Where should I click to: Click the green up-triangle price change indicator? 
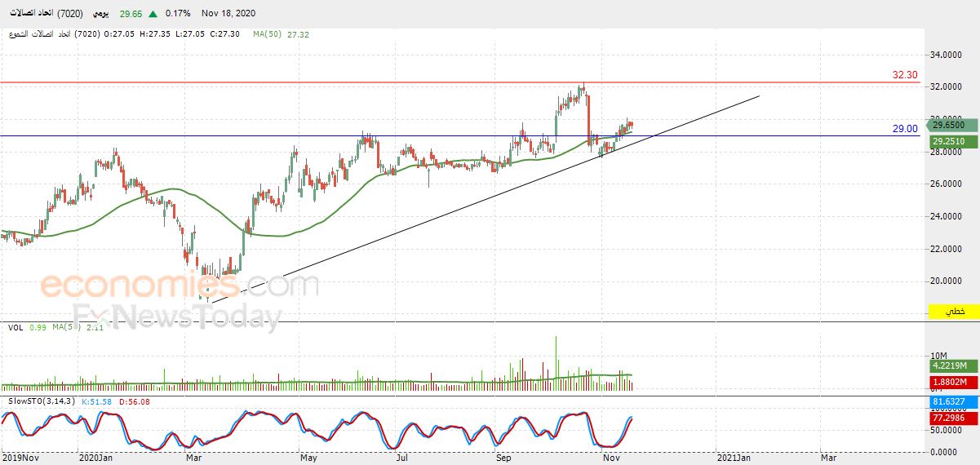click(153, 14)
